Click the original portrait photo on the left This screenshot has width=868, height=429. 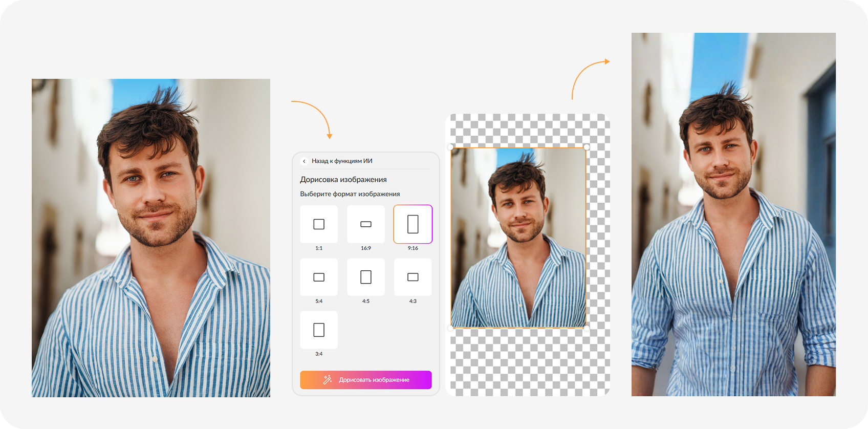click(x=151, y=238)
